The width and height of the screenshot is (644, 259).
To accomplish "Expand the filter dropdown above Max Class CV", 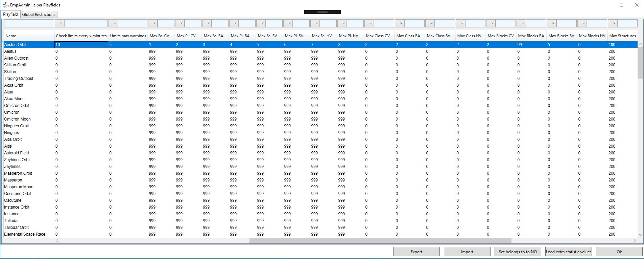I will point(400,23).
